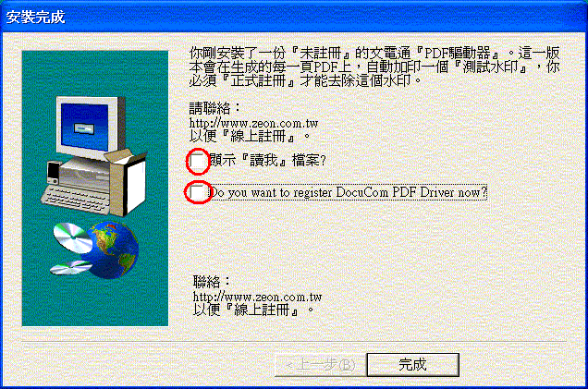Open the zeon.com.tw URL below 請聯絡

[253, 123]
